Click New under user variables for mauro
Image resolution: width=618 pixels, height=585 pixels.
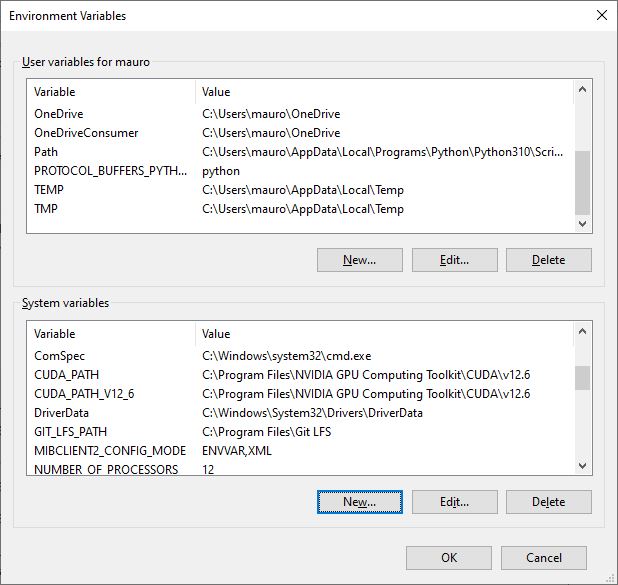coord(359,260)
